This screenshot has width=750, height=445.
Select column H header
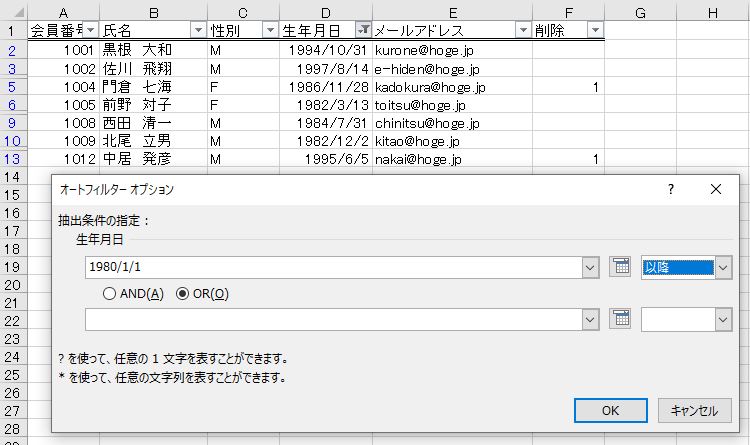713,13
